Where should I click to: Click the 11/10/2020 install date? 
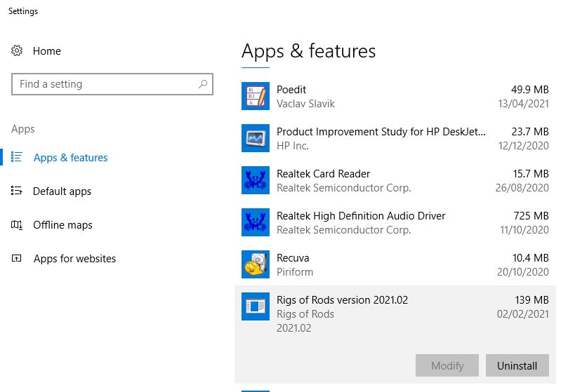pos(524,230)
